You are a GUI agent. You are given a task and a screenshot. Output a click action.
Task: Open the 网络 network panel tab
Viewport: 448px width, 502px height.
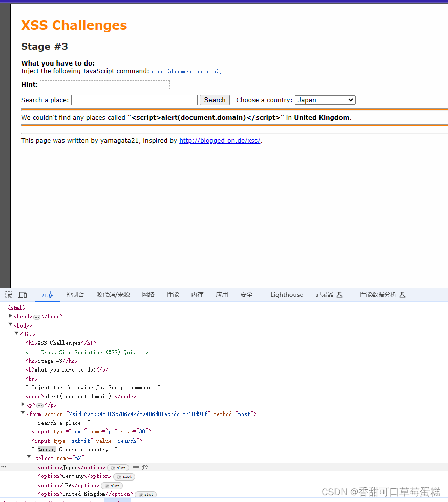(147, 295)
